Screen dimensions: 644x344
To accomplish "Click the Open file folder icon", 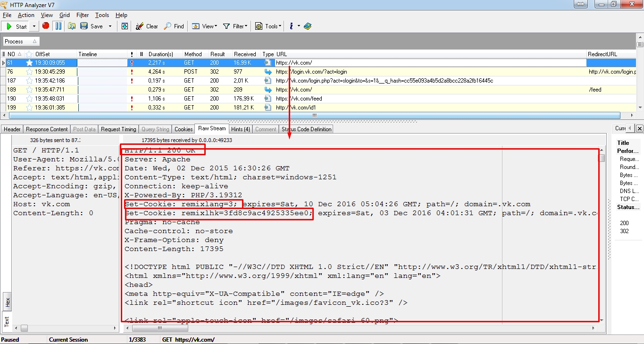I will (72, 26).
